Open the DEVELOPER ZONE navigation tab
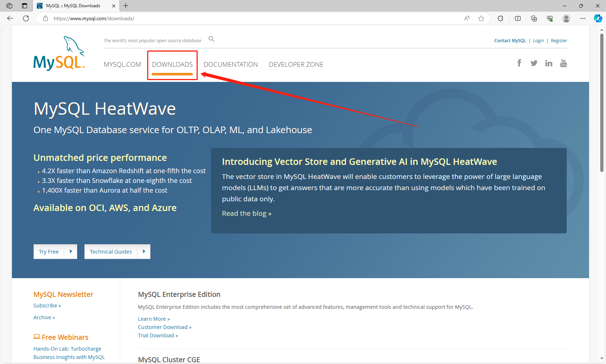The height and width of the screenshot is (364, 606). (x=296, y=65)
